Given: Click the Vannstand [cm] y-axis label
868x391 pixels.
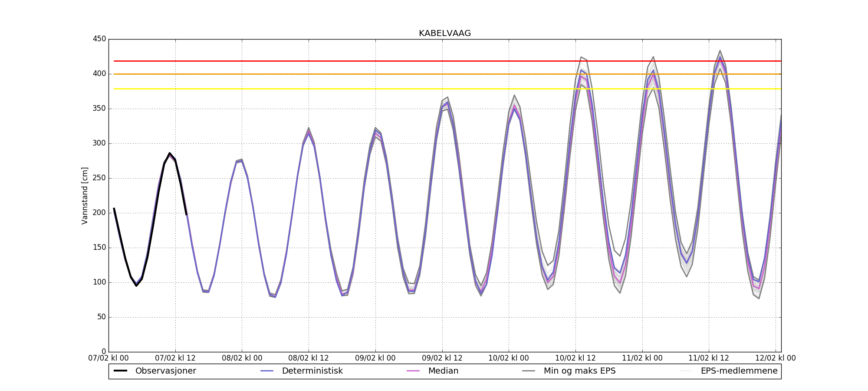Looking at the screenshot, I should point(85,195).
